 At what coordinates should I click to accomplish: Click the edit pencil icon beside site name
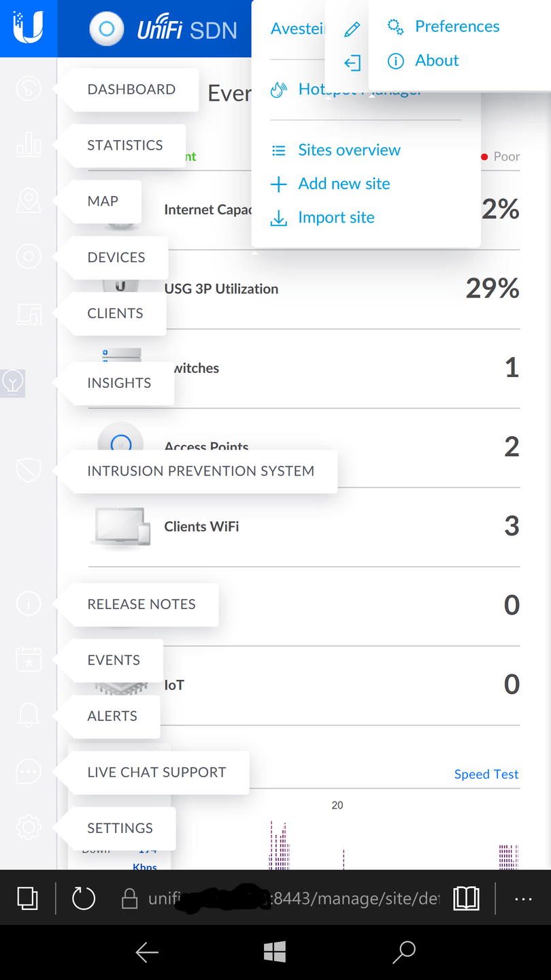(352, 29)
